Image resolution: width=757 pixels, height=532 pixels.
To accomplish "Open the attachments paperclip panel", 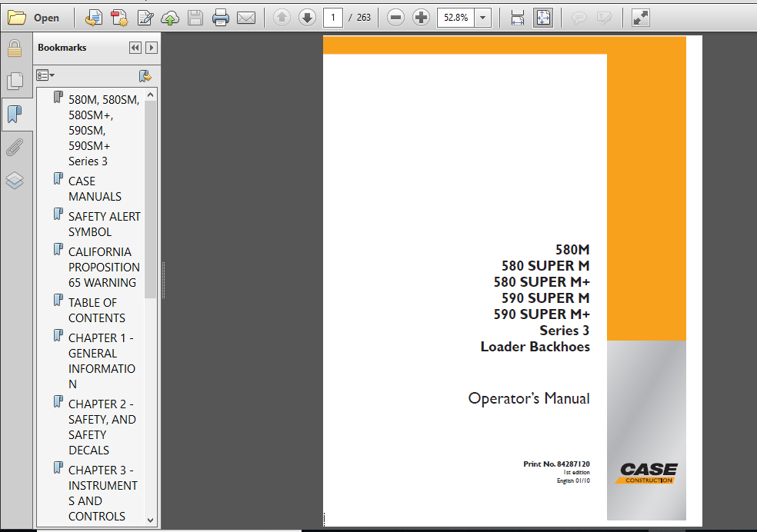I will pyautogui.click(x=15, y=148).
